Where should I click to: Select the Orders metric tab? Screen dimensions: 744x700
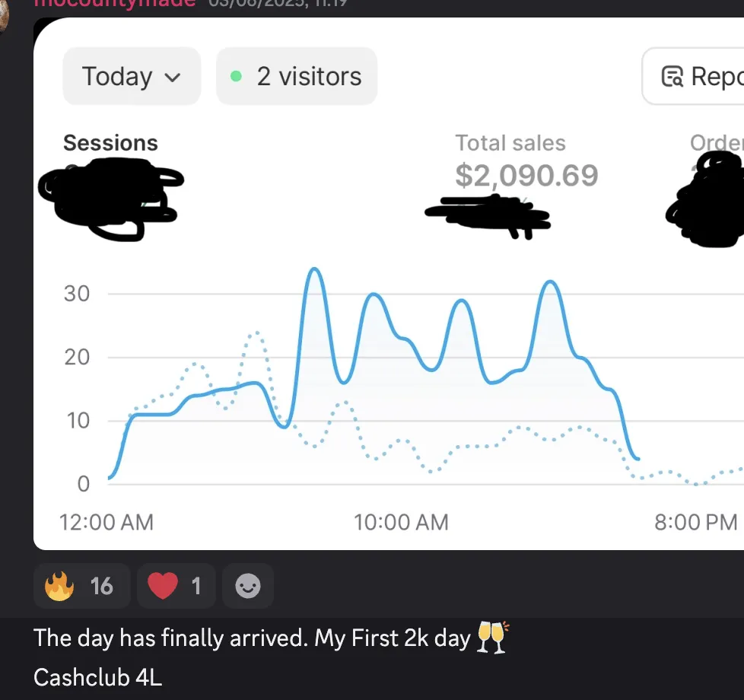tap(717, 143)
